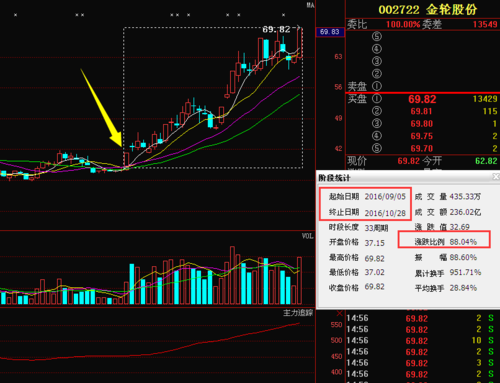The width and height of the screenshot is (500, 383).
Task: Click the yellow arrow annotation on chart
Action: click(x=101, y=108)
